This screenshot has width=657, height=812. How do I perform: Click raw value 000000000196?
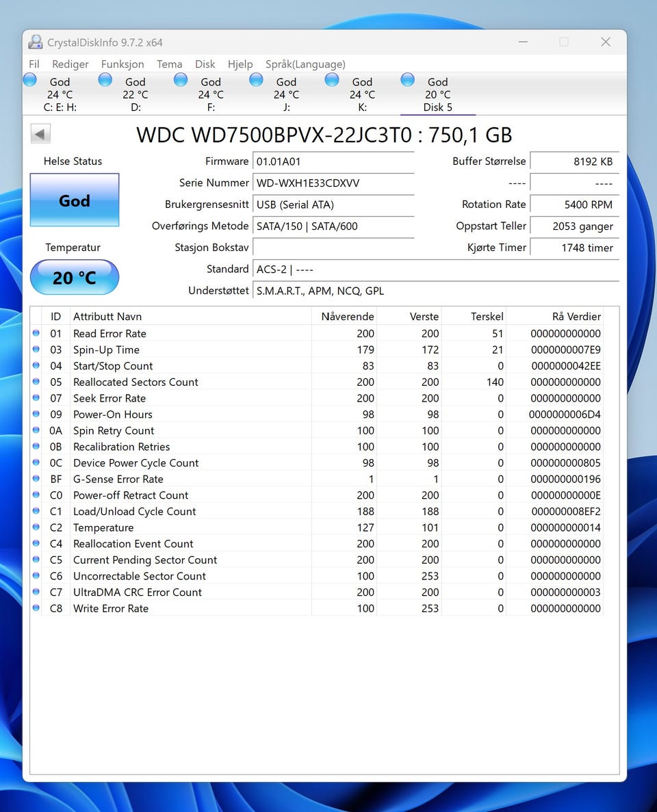click(566, 479)
